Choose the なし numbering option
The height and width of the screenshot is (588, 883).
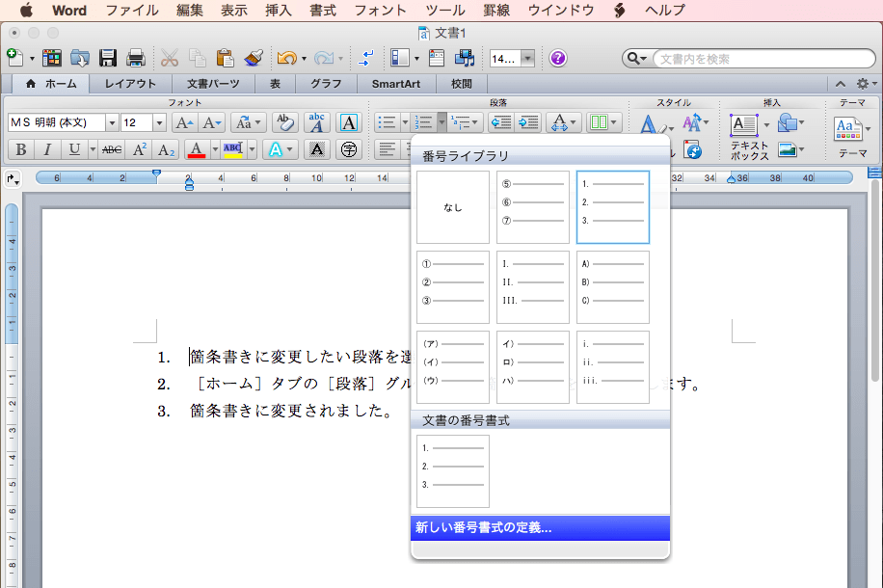tap(453, 207)
